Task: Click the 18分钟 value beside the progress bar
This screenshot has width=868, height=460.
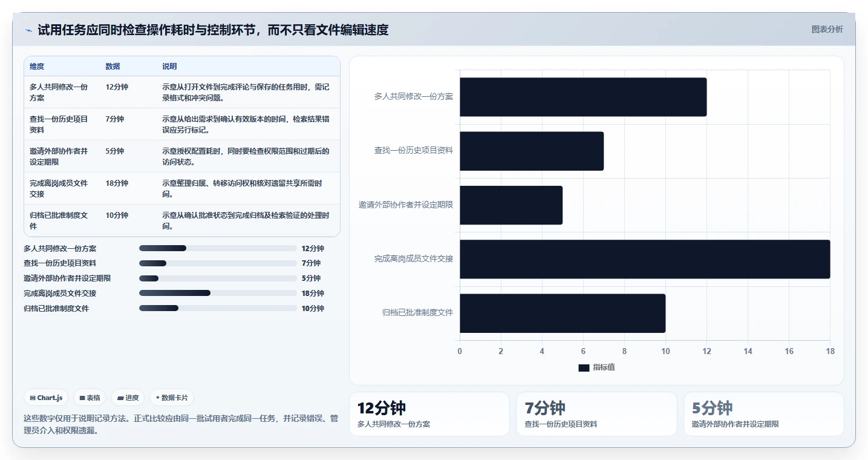Action: (x=313, y=294)
